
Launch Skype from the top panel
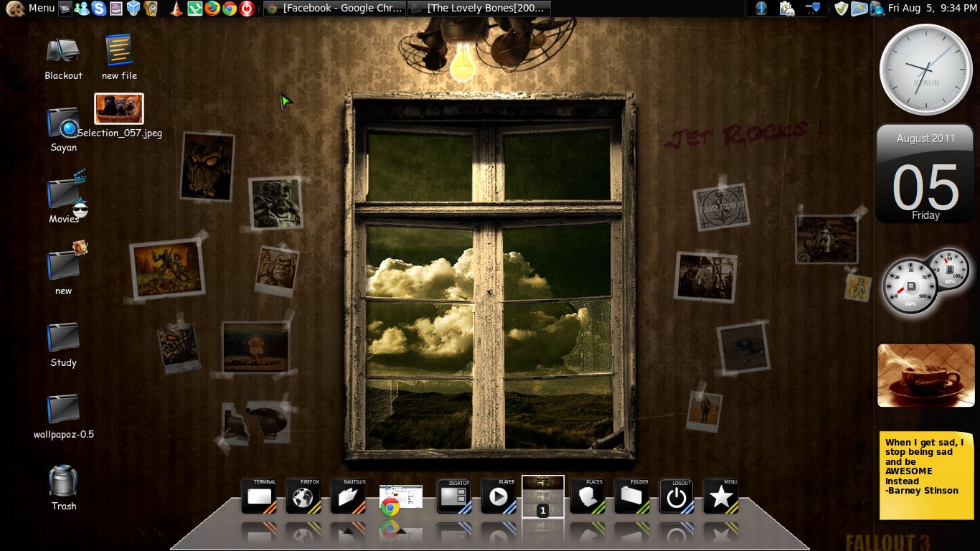[99, 9]
